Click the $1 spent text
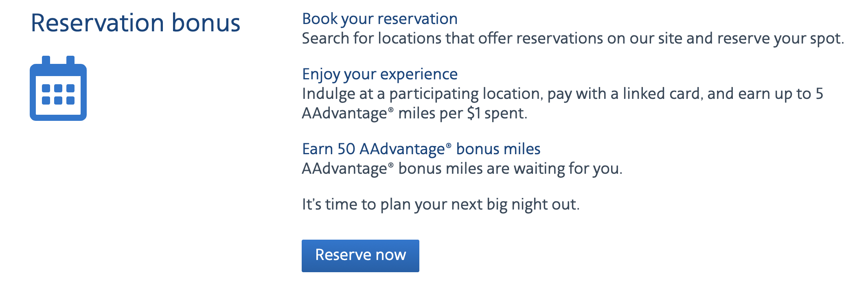868x284 pixels. (497, 114)
